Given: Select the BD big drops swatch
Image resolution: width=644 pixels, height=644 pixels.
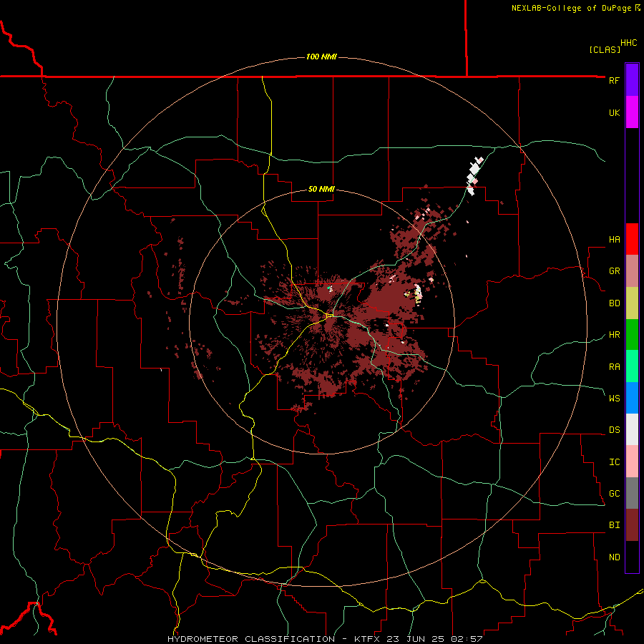Looking at the screenshot, I should 632,303.
